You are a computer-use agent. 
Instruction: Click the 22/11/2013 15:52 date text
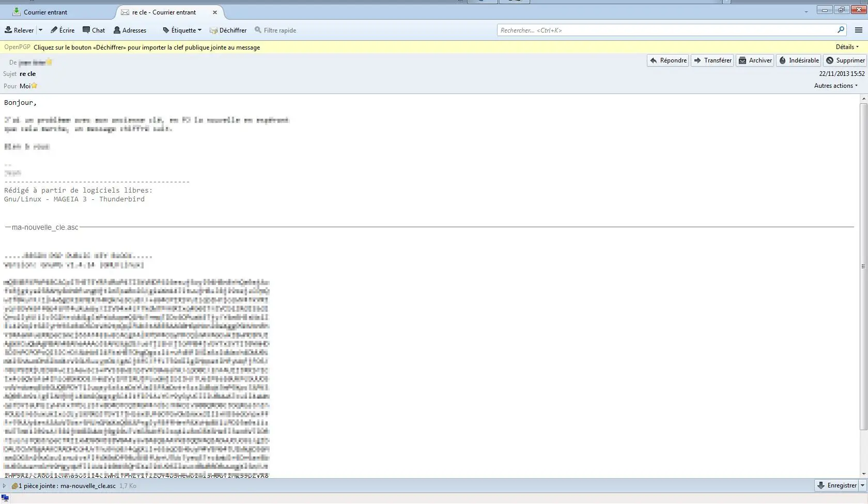[x=842, y=74]
